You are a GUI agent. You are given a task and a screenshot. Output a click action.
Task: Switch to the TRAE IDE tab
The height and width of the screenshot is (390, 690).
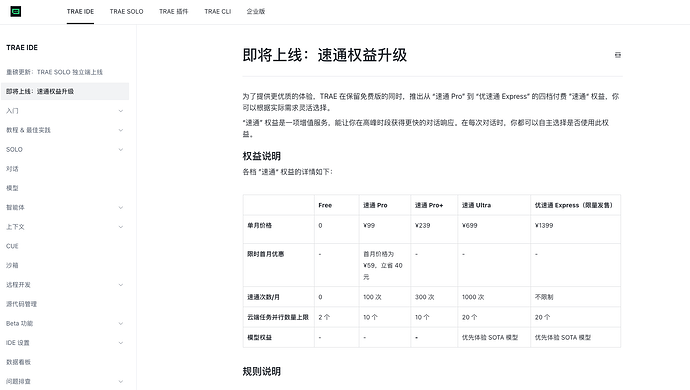80,11
